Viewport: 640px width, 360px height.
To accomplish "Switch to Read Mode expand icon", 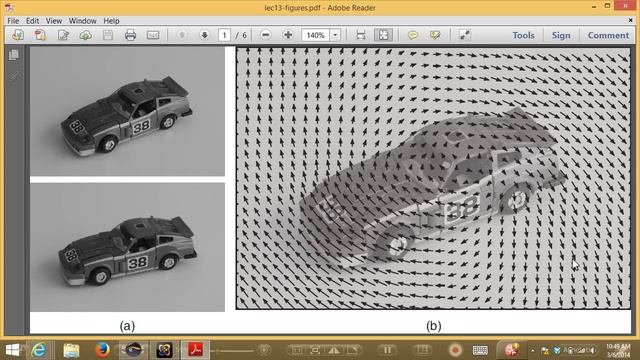I will (464, 35).
